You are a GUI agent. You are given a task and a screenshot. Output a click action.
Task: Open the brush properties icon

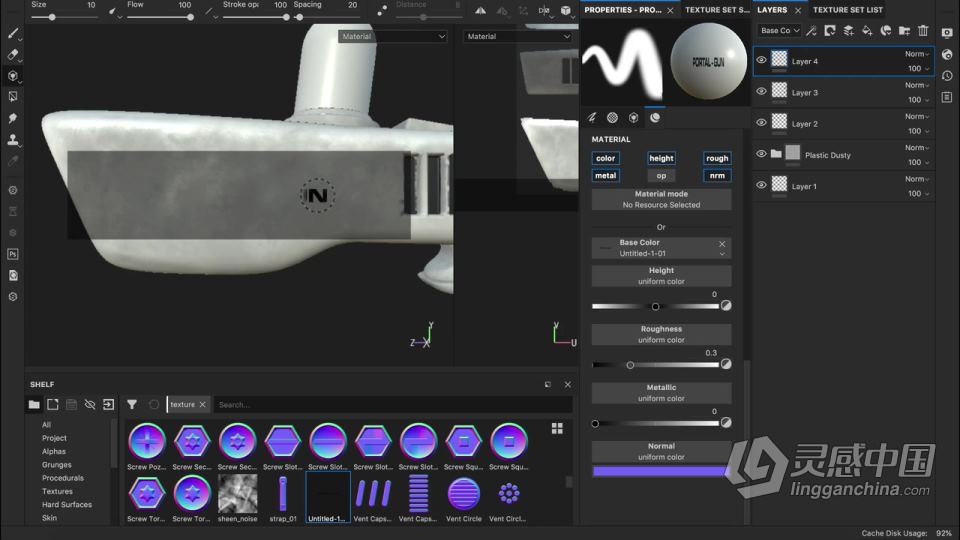point(592,118)
